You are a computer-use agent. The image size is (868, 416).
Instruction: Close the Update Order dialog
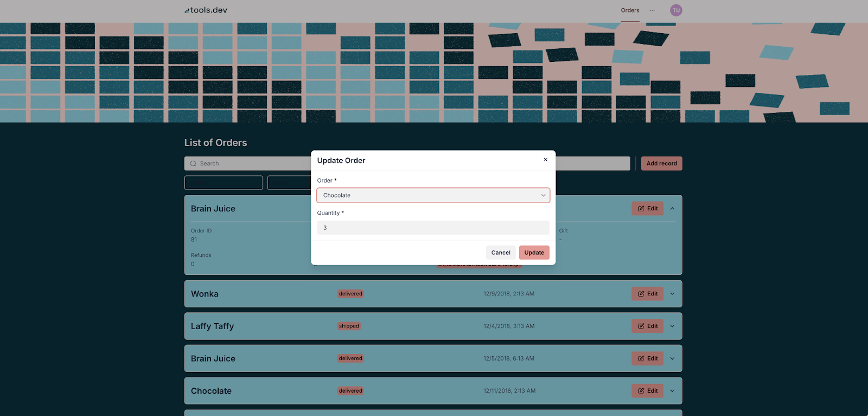(x=545, y=160)
